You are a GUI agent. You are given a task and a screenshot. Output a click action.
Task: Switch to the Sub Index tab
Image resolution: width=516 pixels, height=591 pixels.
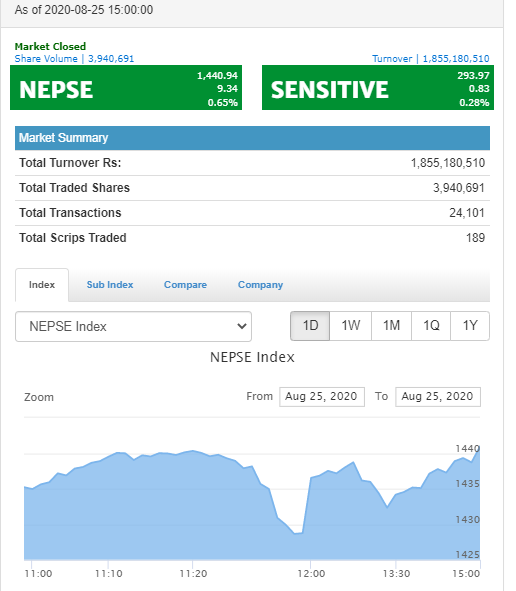(x=110, y=285)
